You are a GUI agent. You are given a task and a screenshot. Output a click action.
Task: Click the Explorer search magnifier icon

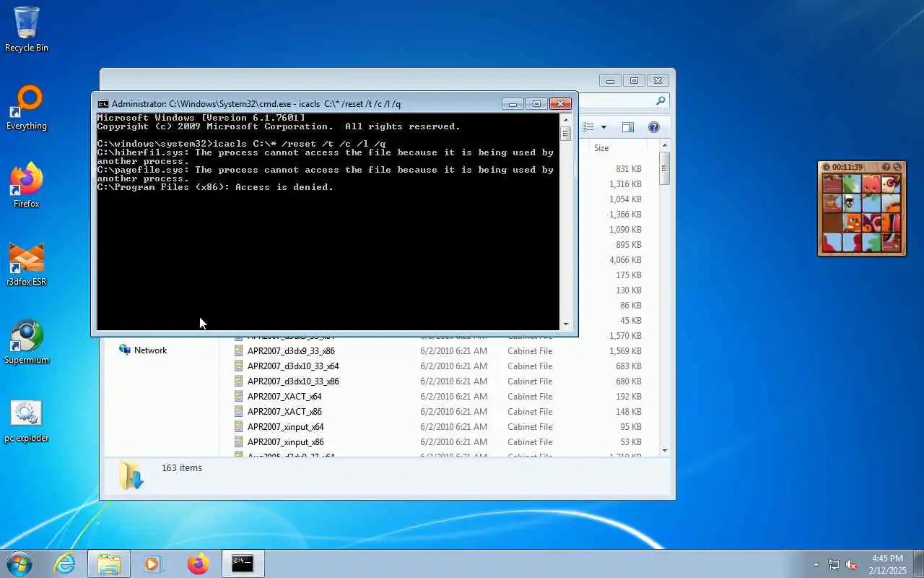661,101
